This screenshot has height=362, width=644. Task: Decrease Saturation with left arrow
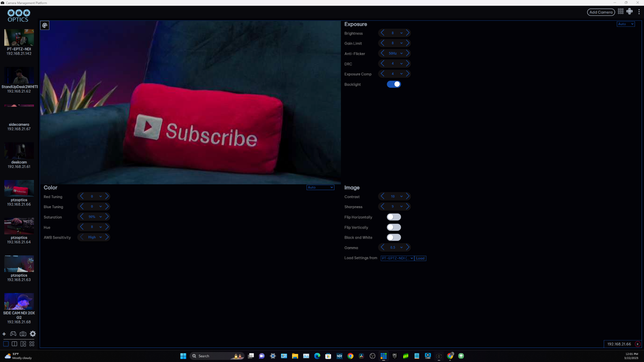click(x=82, y=217)
